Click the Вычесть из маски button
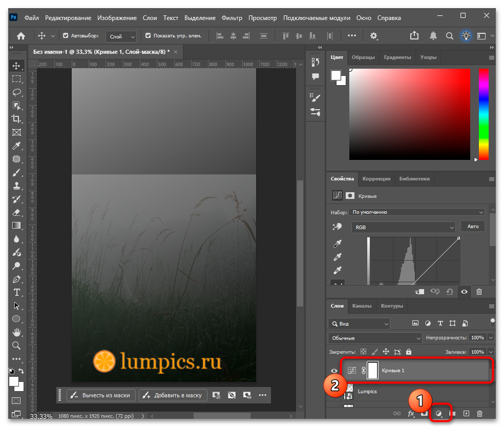This screenshot has width=504, height=427. point(101,395)
